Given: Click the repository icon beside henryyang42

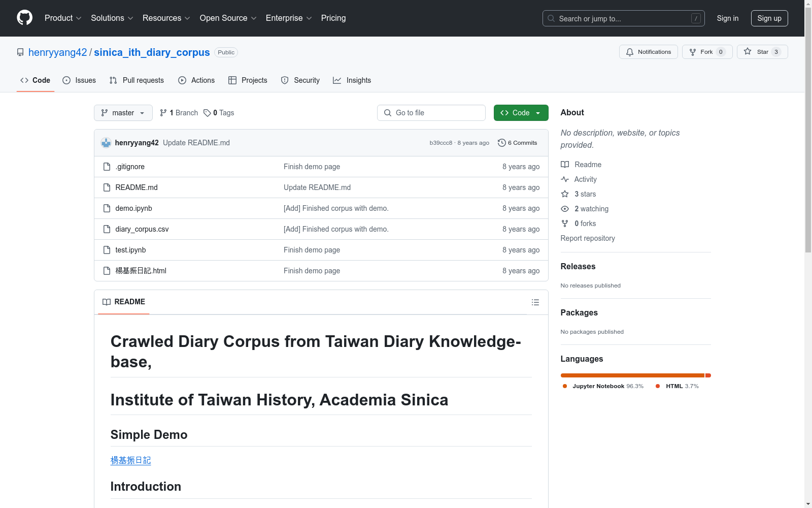Looking at the screenshot, I should 20,52.
